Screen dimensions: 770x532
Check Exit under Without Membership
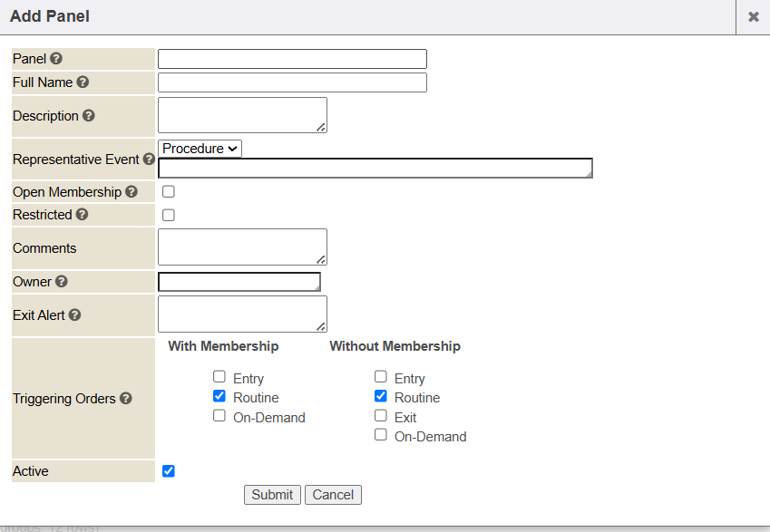coord(381,416)
